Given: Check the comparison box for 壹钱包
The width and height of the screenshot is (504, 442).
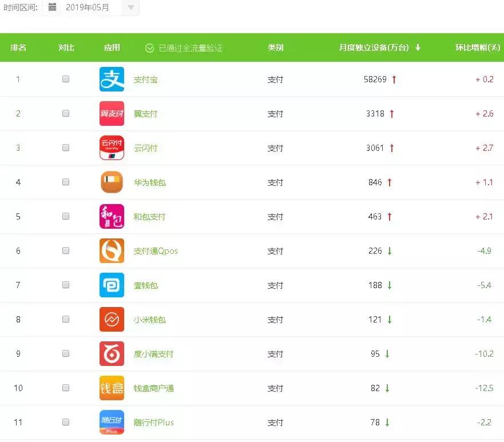Looking at the screenshot, I should [x=66, y=285].
